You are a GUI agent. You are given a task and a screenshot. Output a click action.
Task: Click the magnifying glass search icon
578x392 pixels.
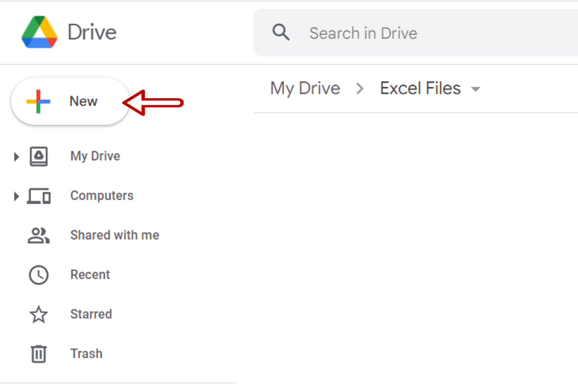point(281,32)
